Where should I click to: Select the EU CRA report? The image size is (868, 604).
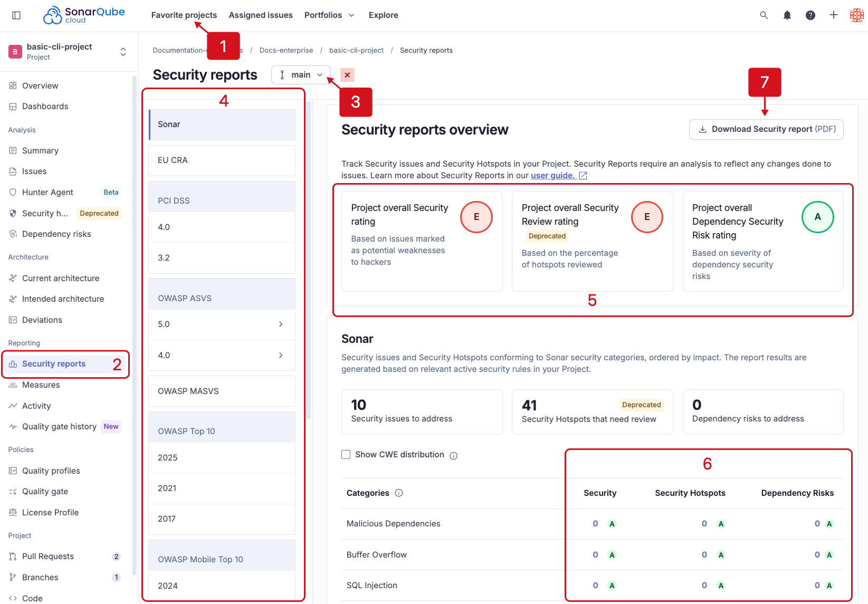222,160
